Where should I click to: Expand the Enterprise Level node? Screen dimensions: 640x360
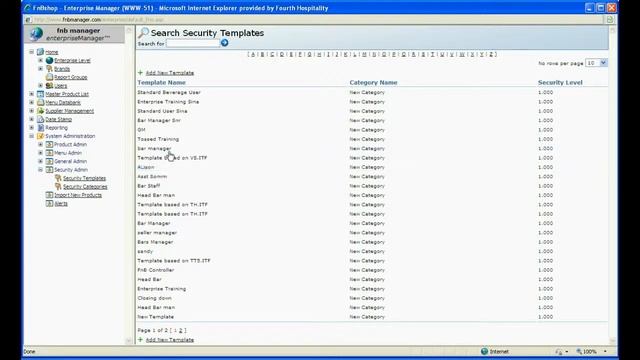(x=40, y=60)
